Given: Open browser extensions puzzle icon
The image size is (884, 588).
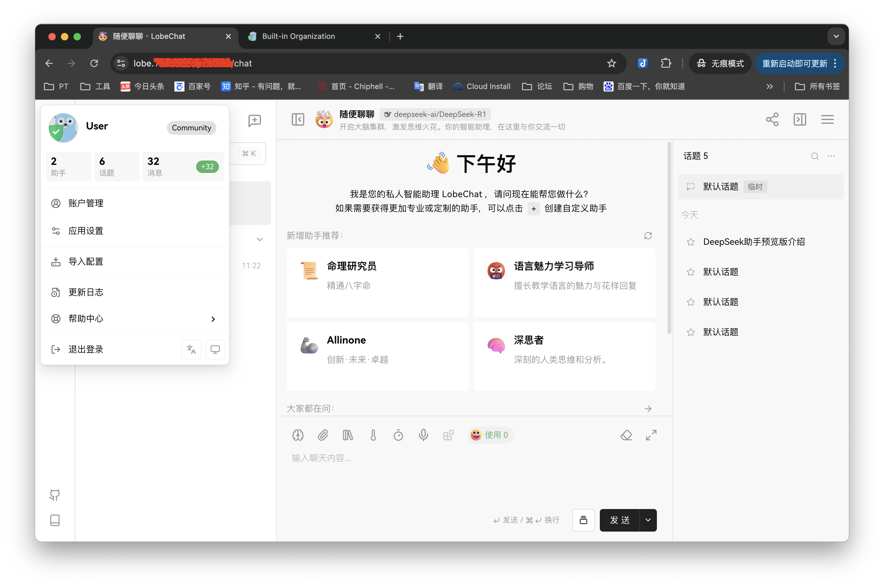Looking at the screenshot, I should pyautogui.click(x=666, y=63).
